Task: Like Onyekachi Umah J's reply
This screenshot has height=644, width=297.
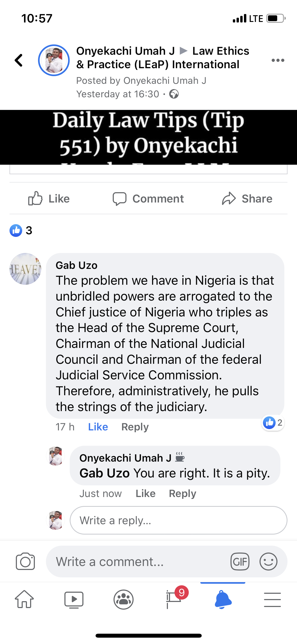Action: [145, 494]
